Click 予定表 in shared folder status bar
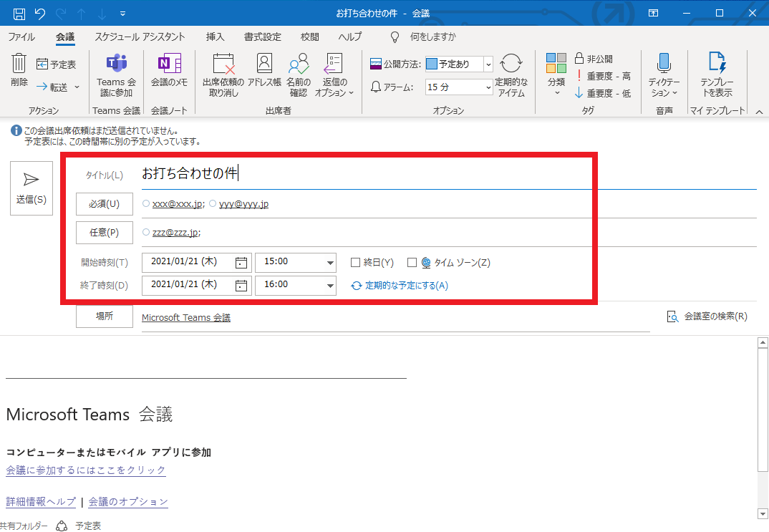769x532 pixels. point(88,526)
